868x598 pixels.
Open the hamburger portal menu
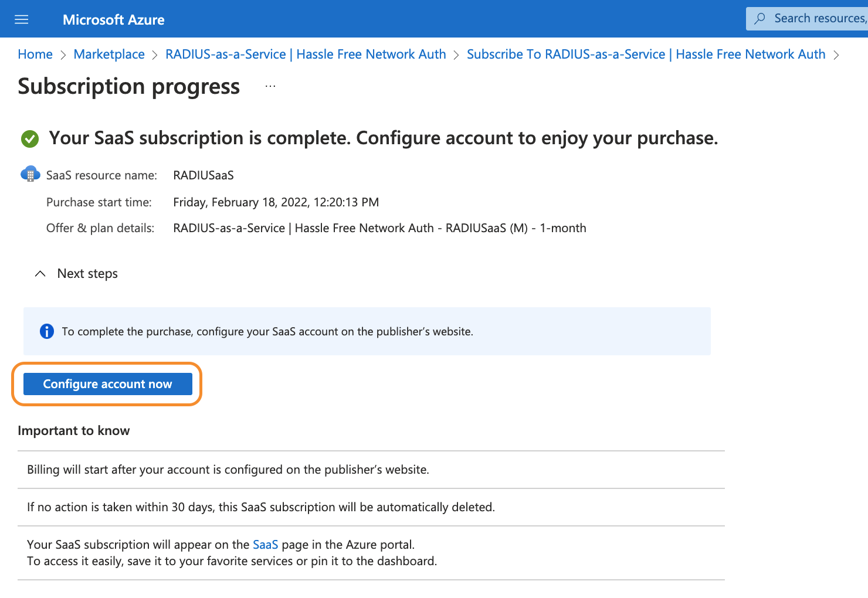22,20
